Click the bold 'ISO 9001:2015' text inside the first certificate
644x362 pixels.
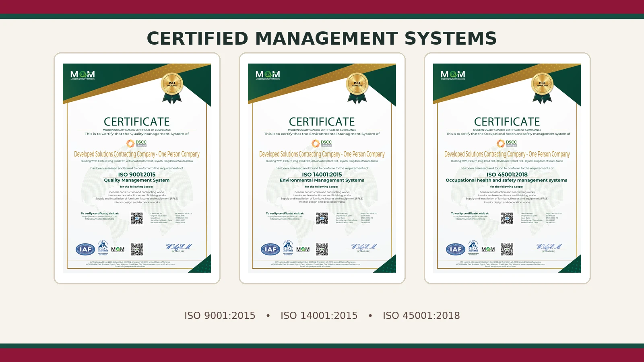point(137,175)
